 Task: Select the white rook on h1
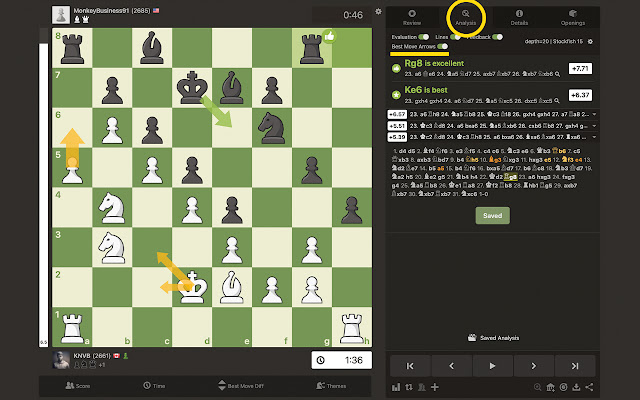pos(352,328)
